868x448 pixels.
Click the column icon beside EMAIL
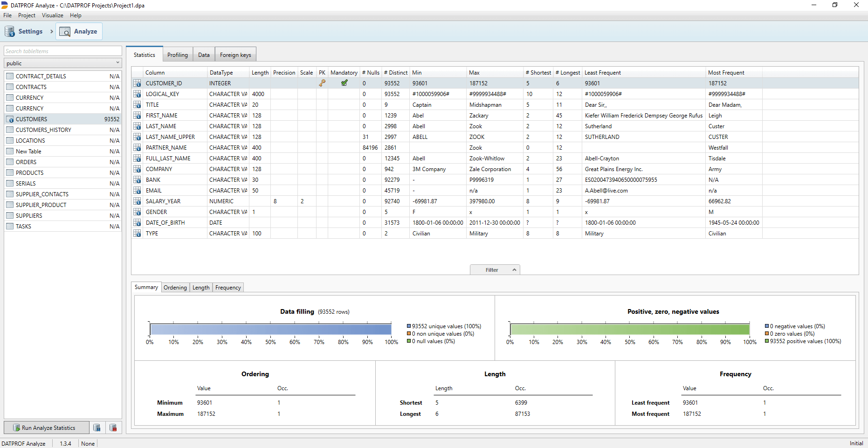point(138,190)
